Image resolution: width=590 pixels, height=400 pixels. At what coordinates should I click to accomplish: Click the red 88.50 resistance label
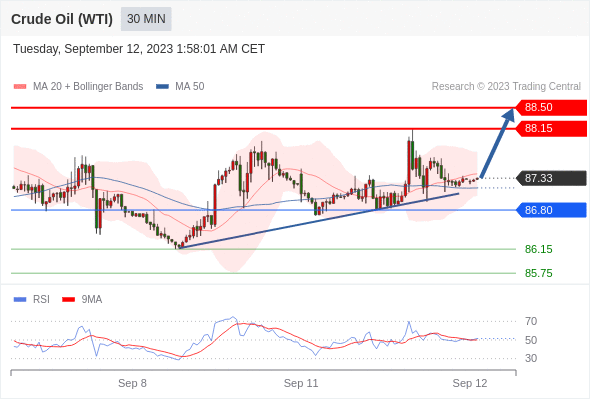pos(551,107)
